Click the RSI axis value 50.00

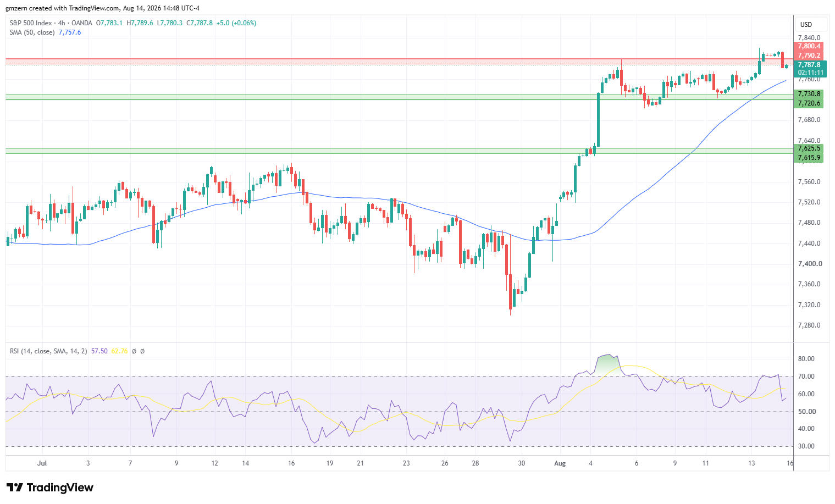point(806,412)
